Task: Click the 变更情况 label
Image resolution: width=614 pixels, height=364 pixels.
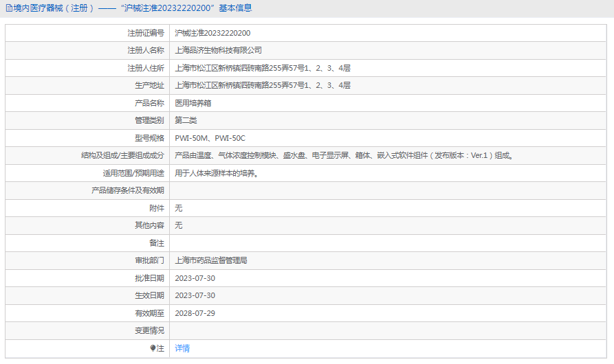Action: pos(149,331)
